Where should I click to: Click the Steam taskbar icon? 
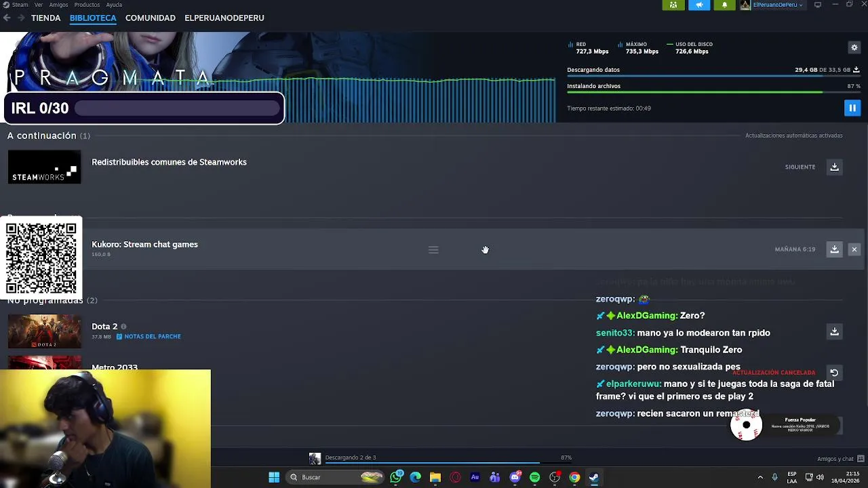click(x=594, y=477)
